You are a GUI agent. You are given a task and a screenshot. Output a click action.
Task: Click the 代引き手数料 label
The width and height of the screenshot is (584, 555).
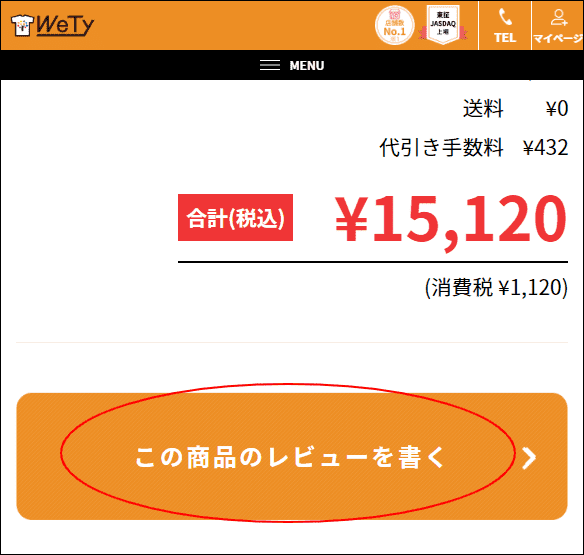441,147
